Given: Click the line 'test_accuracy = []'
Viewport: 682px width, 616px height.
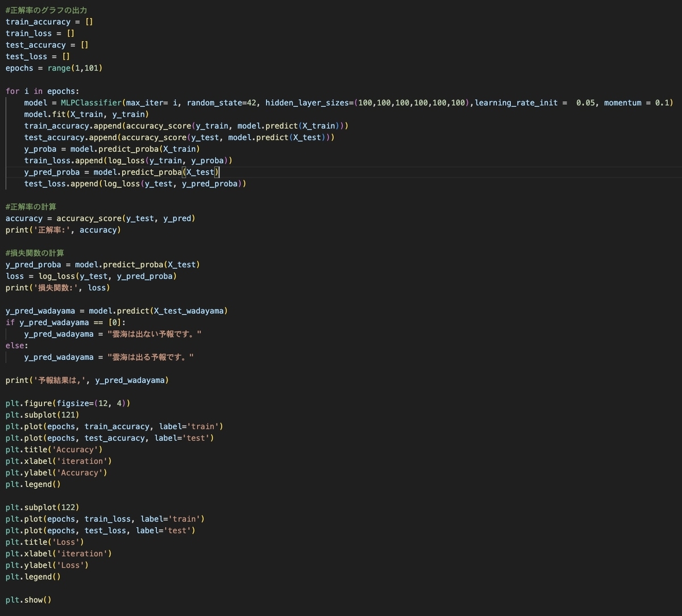Looking at the screenshot, I should pyautogui.click(x=47, y=45).
